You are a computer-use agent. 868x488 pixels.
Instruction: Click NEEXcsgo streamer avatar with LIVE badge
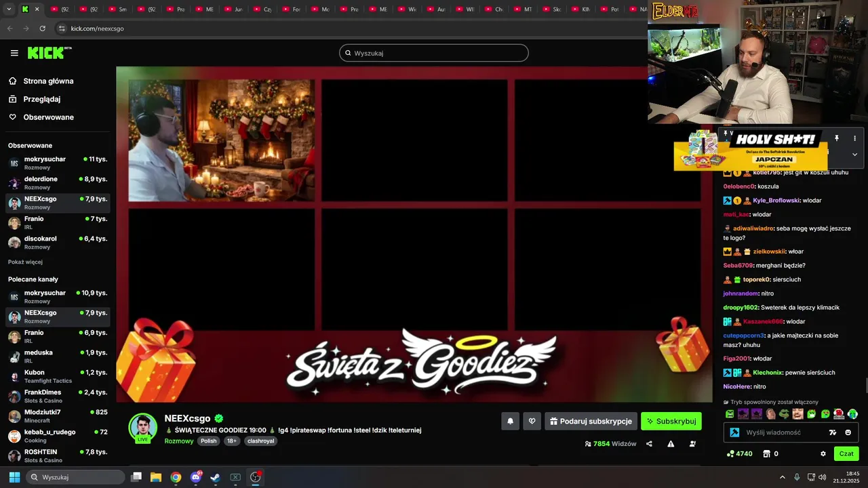point(143,428)
